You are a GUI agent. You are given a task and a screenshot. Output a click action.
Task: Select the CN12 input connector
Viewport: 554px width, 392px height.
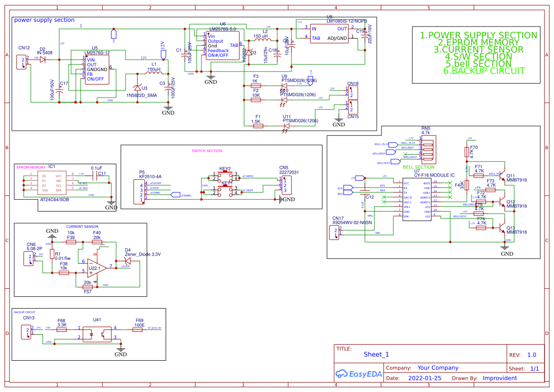(x=21, y=61)
